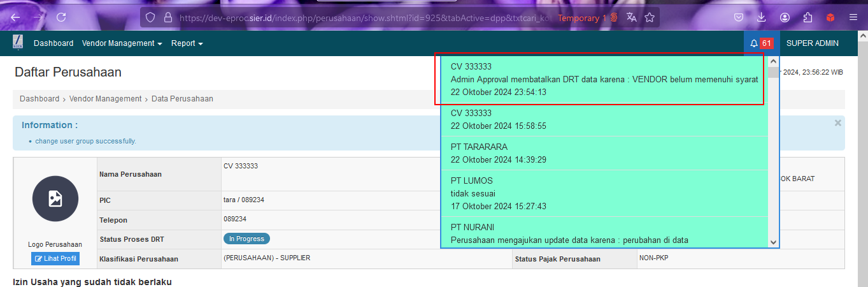
Task: Bookmark this page with the star icon
Action: tap(650, 18)
